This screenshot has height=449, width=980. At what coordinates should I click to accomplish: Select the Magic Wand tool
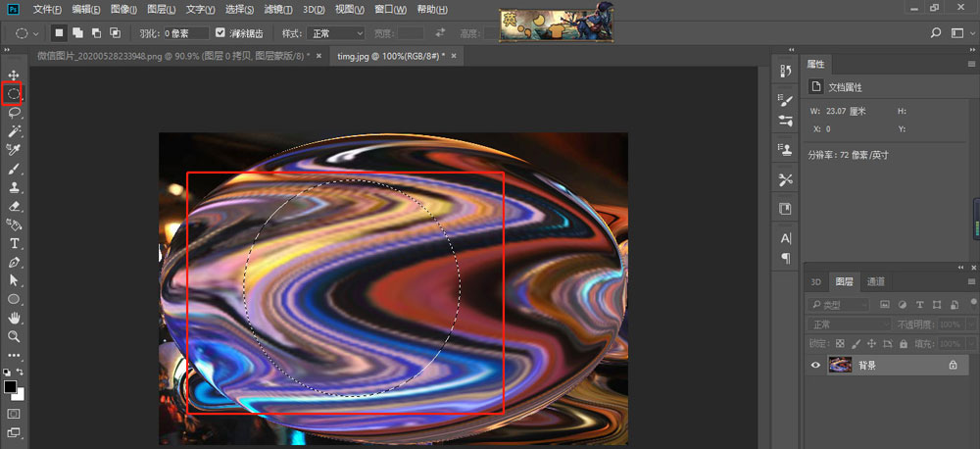[x=14, y=131]
